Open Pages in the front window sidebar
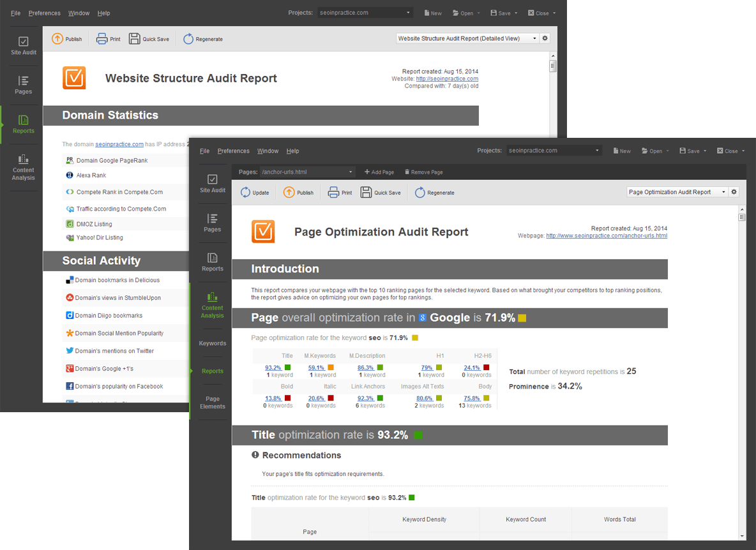The image size is (756, 550). point(212,223)
